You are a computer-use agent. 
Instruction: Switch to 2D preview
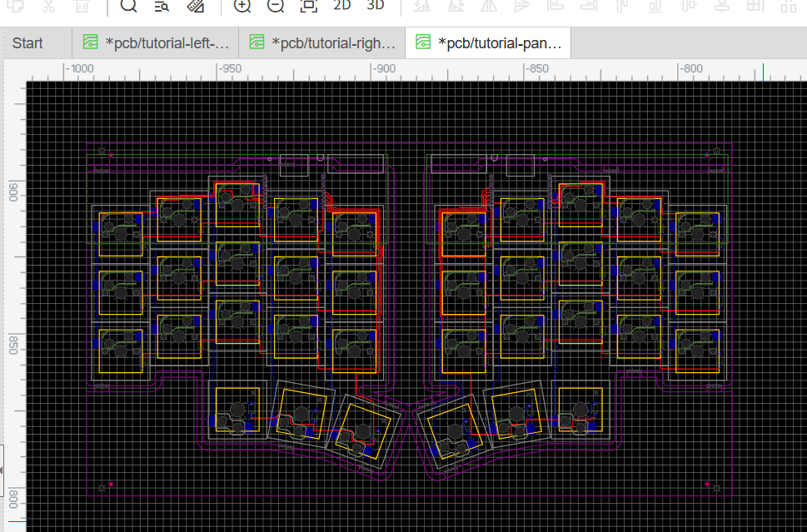(341, 6)
